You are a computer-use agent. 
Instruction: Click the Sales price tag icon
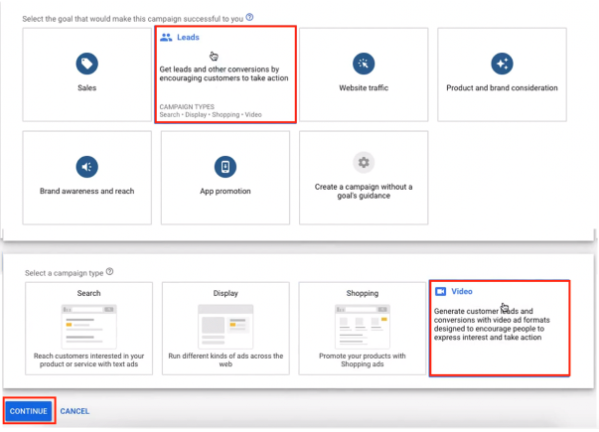(87, 63)
